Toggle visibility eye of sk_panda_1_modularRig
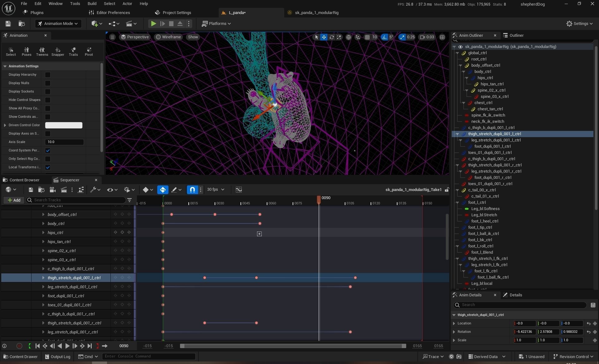 pyautogui.click(x=460, y=47)
